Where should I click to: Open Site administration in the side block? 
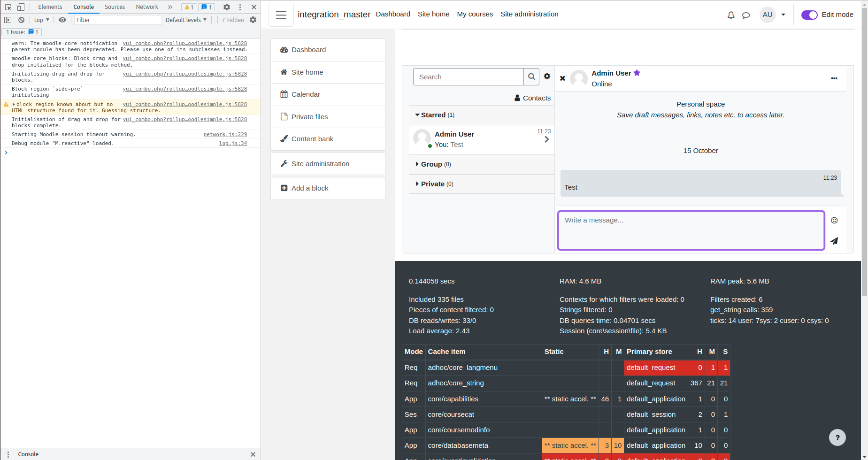[328, 164]
